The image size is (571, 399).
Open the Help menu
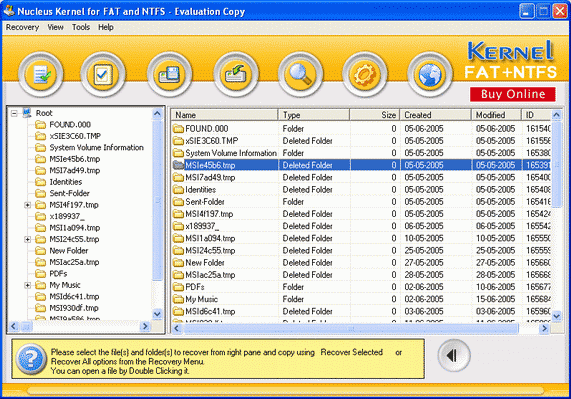click(x=106, y=27)
